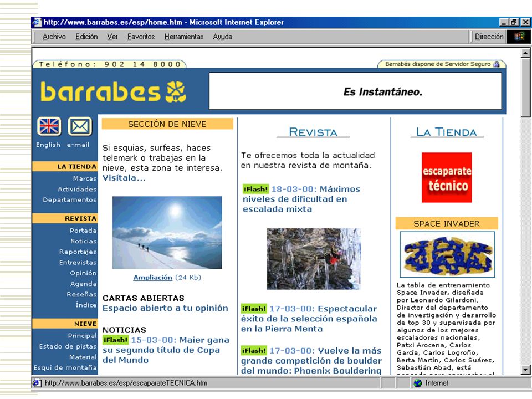Open the snowy mountain photo thumbnail
The width and height of the screenshot is (532, 399).
[x=167, y=232]
